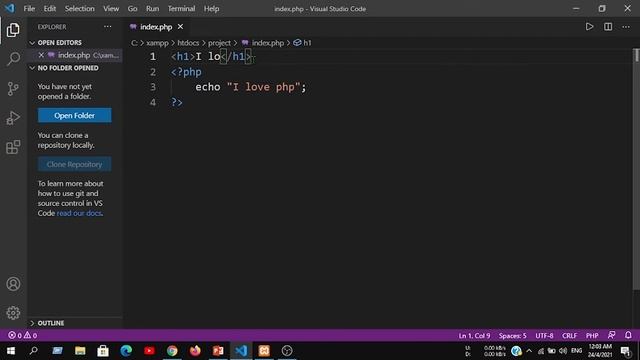This screenshot has width=640, height=360.
Task: Open Explorer views and more actions ellipsis
Action: [x=107, y=27]
